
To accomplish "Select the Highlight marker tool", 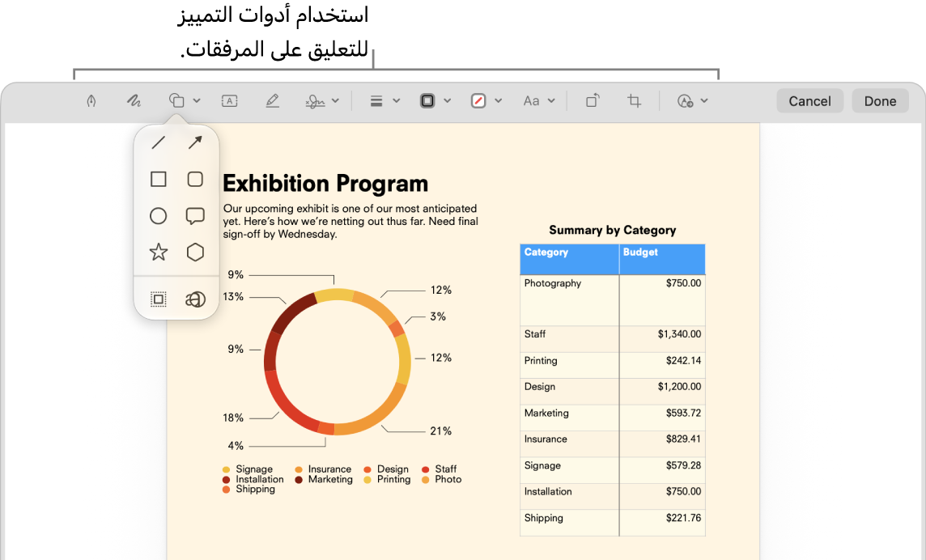I will [x=272, y=101].
